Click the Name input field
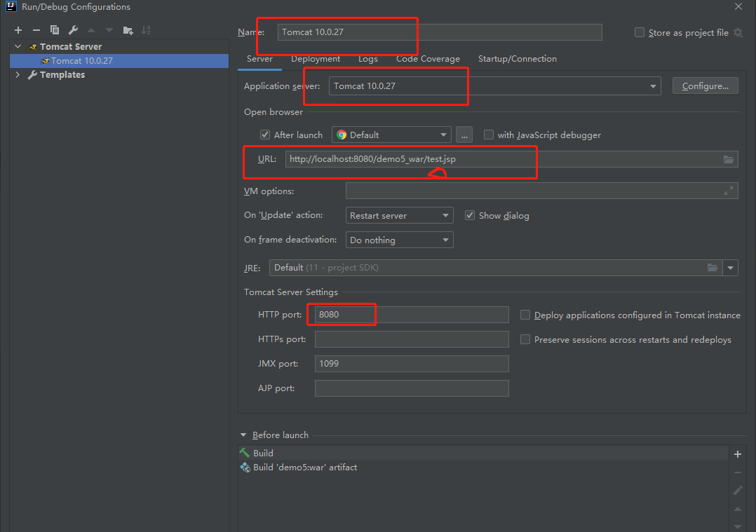756x532 pixels. click(440, 32)
